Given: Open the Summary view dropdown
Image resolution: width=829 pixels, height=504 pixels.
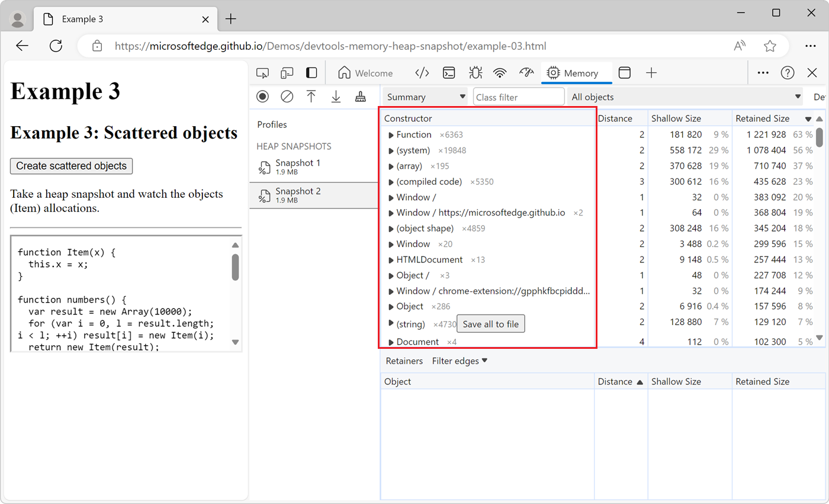Looking at the screenshot, I should (x=425, y=96).
